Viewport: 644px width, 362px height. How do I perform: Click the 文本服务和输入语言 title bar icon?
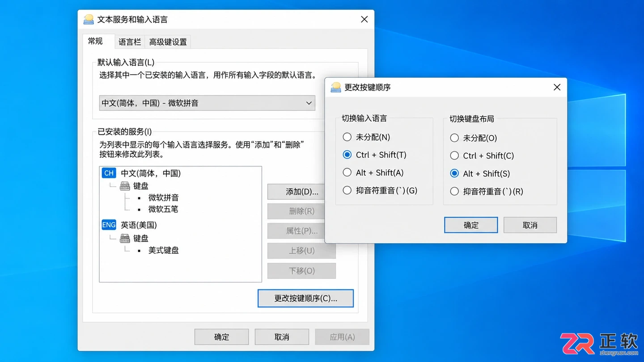pyautogui.click(x=89, y=19)
